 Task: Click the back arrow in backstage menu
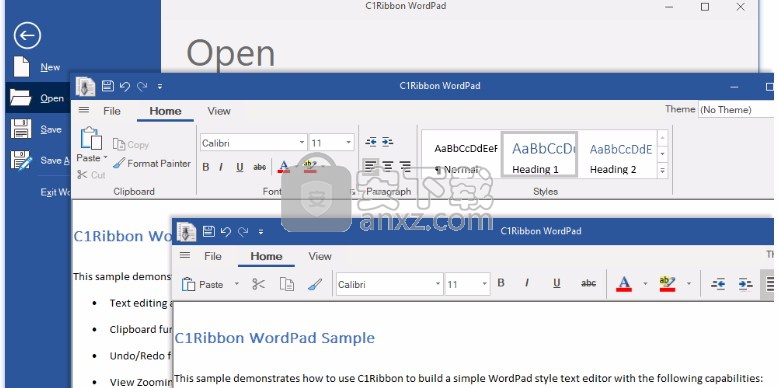point(27,35)
